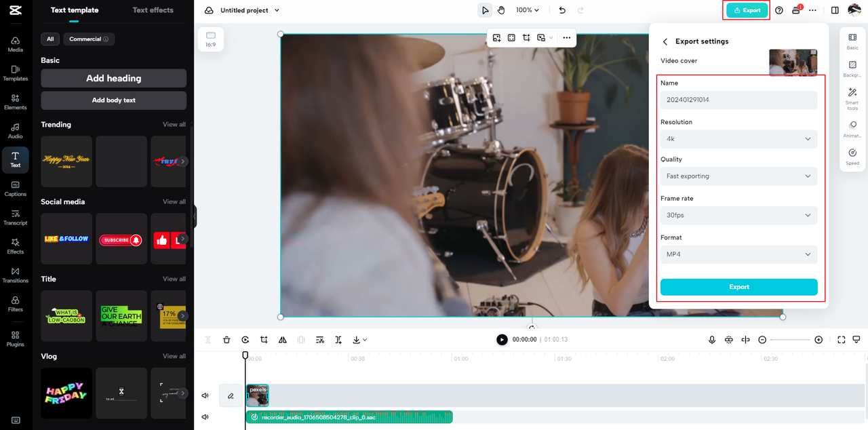Image resolution: width=868 pixels, height=430 pixels.
Task: Open the Elements sidebar panel
Action: point(15,102)
